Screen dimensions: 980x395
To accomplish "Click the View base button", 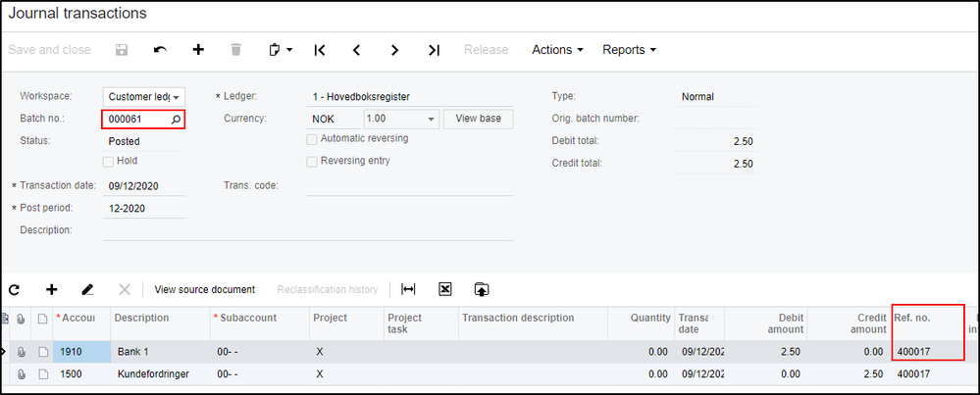I will [478, 120].
